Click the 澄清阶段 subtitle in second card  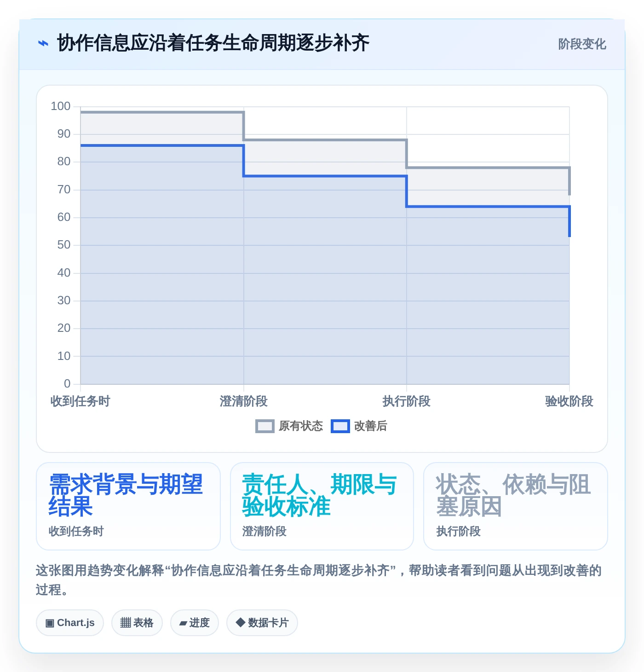pos(264,532)
